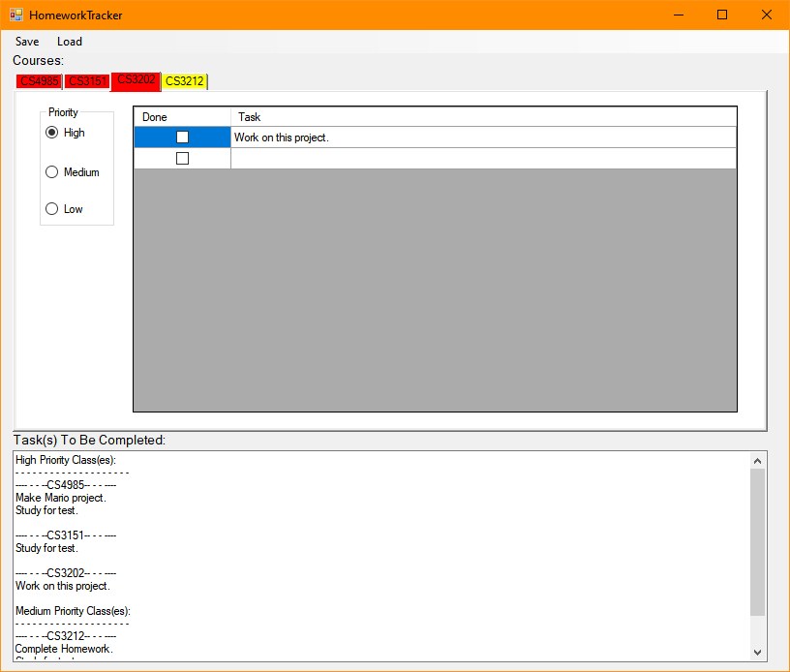Click scrollbar up arrow in tasks list
Viewport: 790px width, 672px height.
click(x=757, y=461)
